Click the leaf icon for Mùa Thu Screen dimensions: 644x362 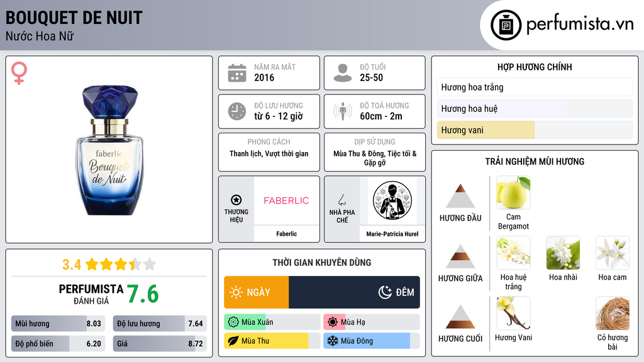click(233, 341)
